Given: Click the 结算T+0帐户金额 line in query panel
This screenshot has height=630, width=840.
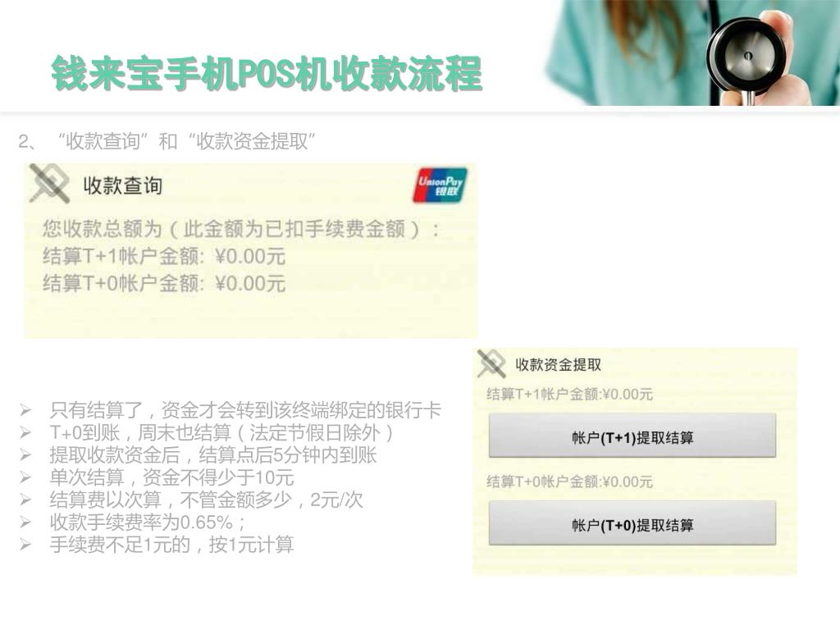Looking at the screenshot, I should 164,283.
